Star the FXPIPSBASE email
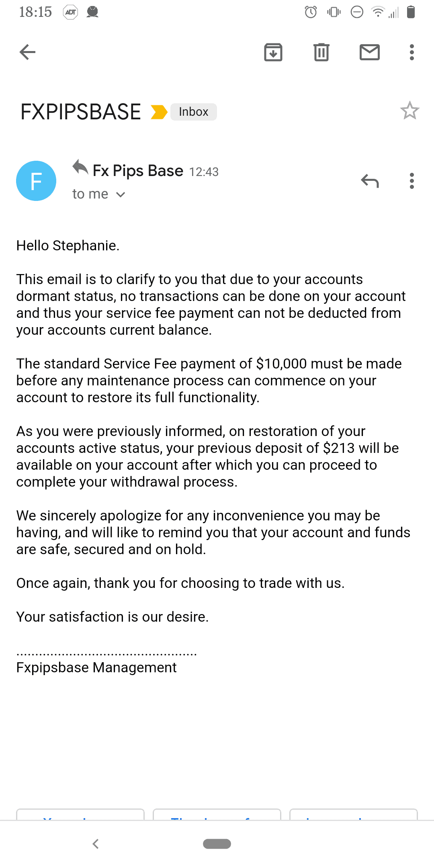Screen dimensions: 434x868 409,111
